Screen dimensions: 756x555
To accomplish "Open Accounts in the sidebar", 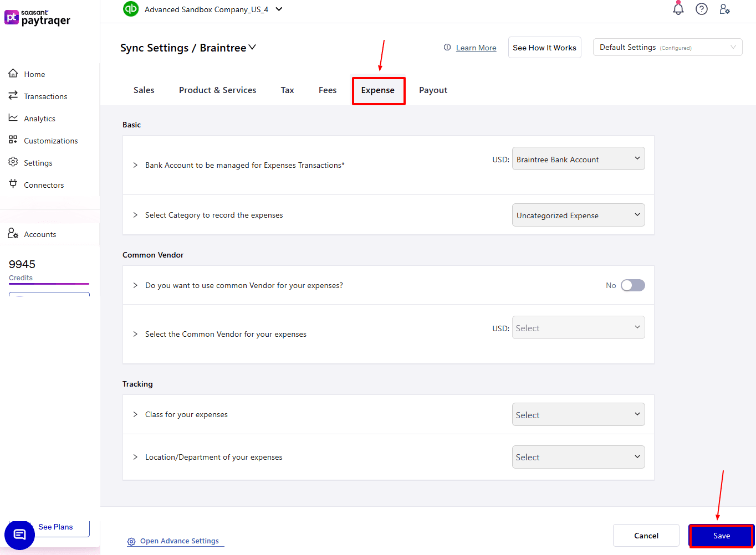I will (x=40, y=234).
